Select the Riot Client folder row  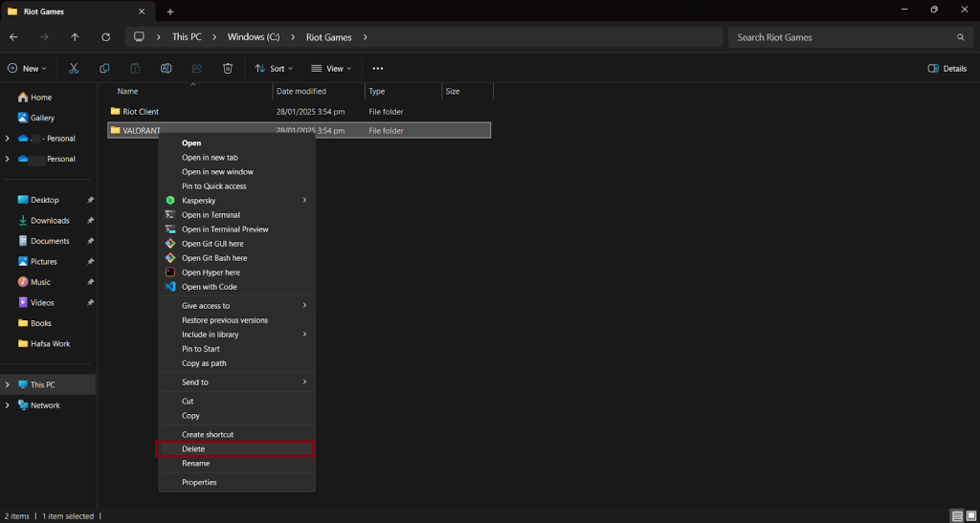[299, 112]
